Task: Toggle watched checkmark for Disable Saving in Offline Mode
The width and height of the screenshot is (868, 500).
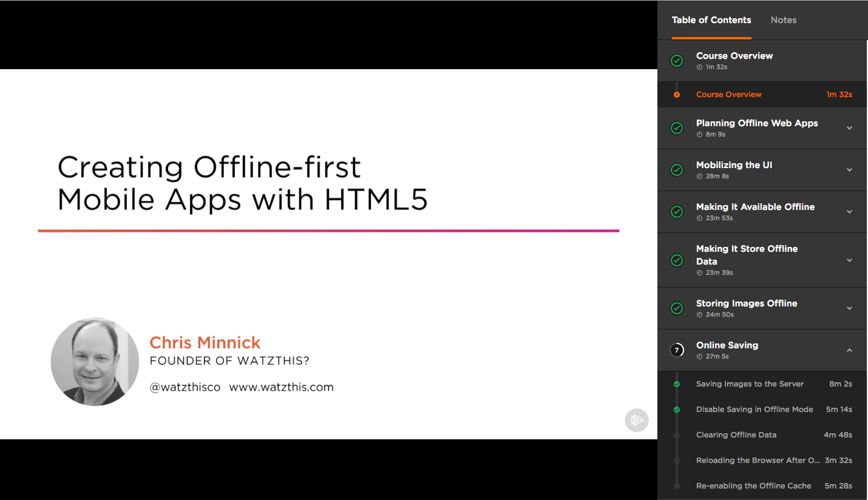Action: pos(676,409)
